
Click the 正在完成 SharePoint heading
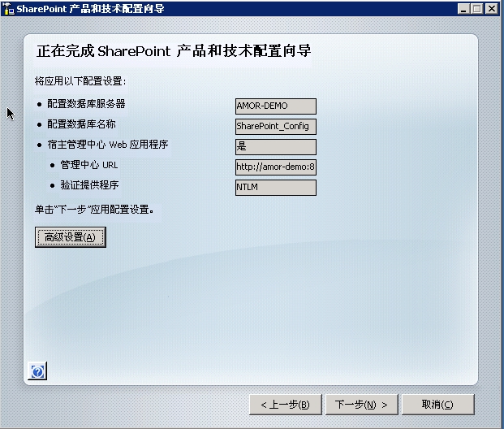174,51
